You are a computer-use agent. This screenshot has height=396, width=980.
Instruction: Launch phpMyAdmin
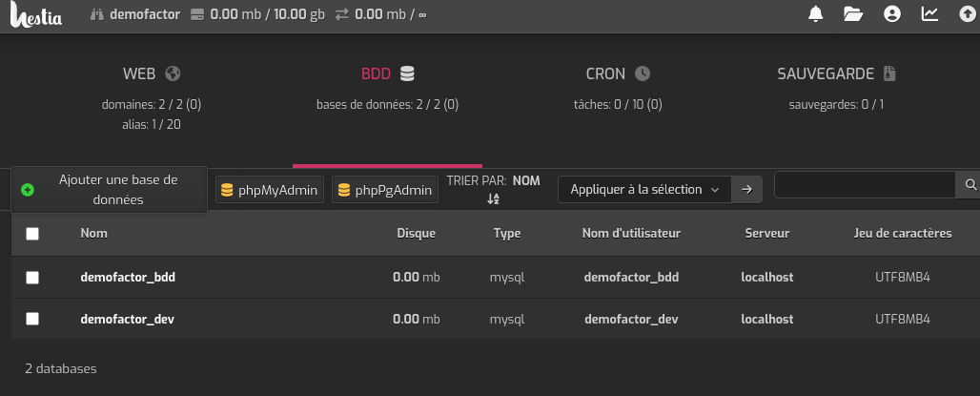270,190
